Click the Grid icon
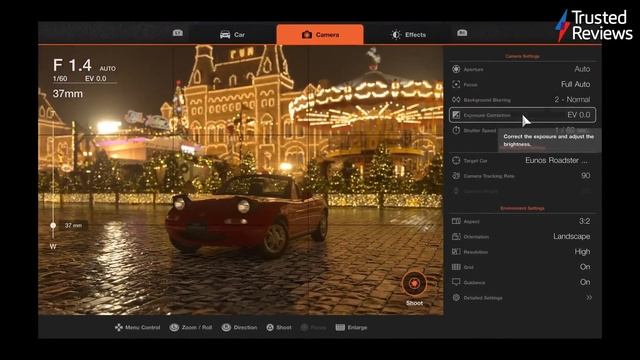640x360 pixels. coord(456,267)
